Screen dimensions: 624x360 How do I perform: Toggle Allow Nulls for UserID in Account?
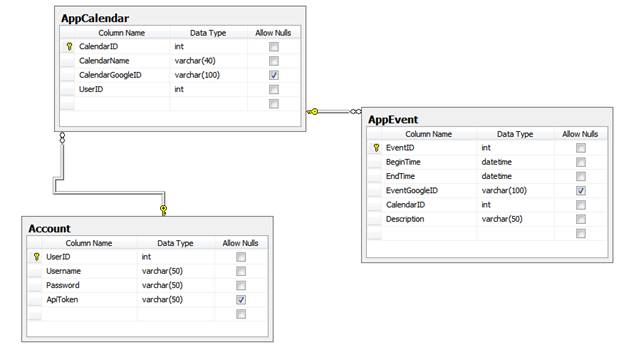(x=241, y=257)
